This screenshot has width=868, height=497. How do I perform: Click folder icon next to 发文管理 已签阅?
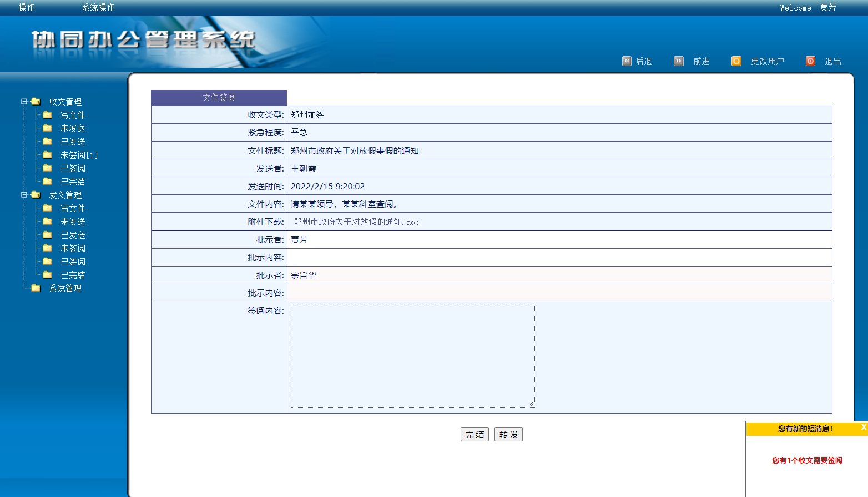(48, 262)
